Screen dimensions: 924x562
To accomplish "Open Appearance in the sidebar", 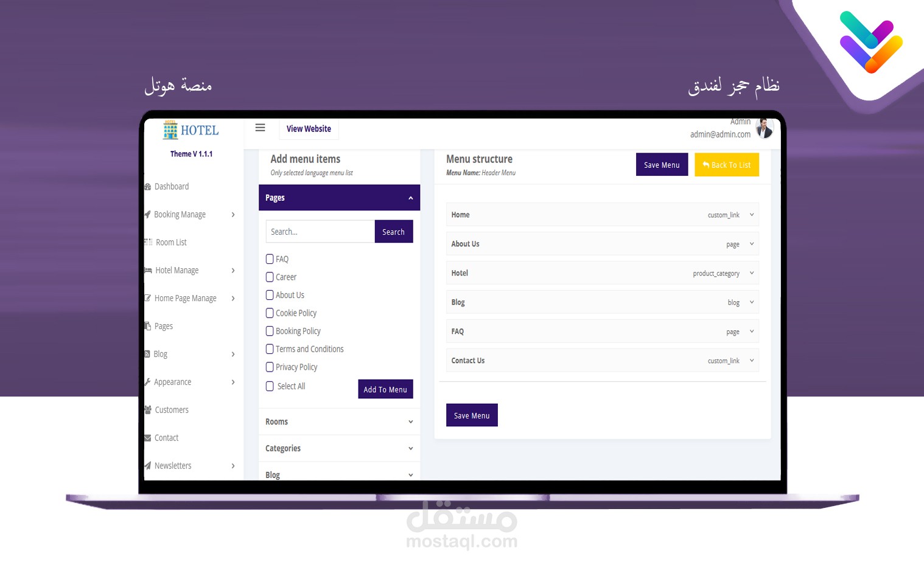I will coord(172,382).
